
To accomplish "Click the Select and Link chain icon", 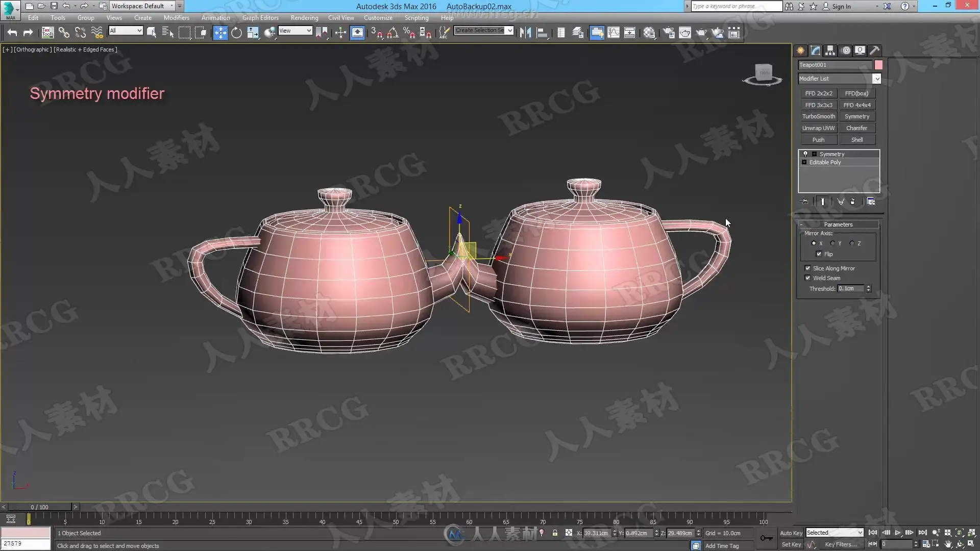I will pyautogui.click(x=64, y=33).
